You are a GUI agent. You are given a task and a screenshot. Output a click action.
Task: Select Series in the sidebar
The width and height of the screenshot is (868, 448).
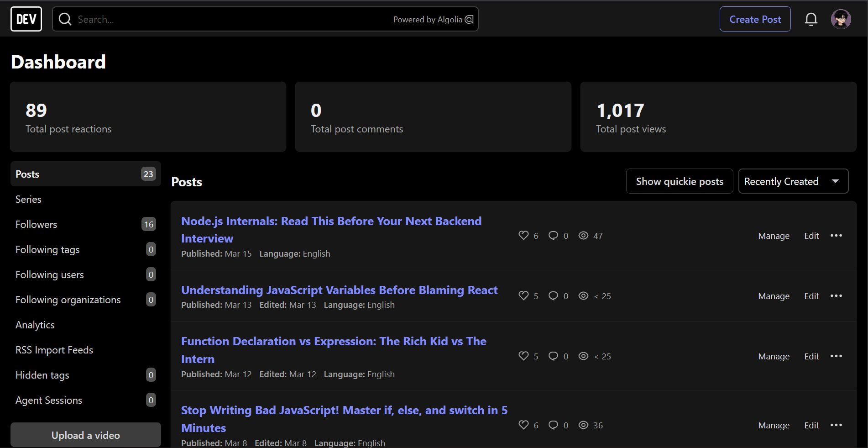(x=28, y=199)
